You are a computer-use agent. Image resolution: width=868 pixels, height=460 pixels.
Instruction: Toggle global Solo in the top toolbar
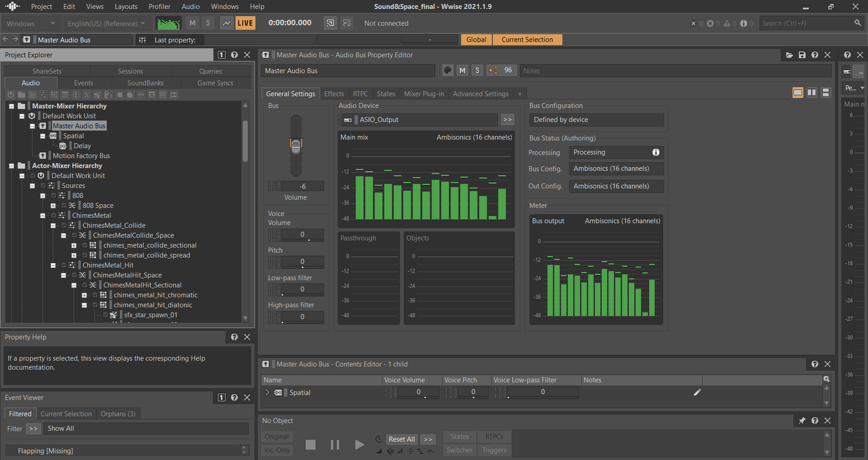(x=208, y=23)
